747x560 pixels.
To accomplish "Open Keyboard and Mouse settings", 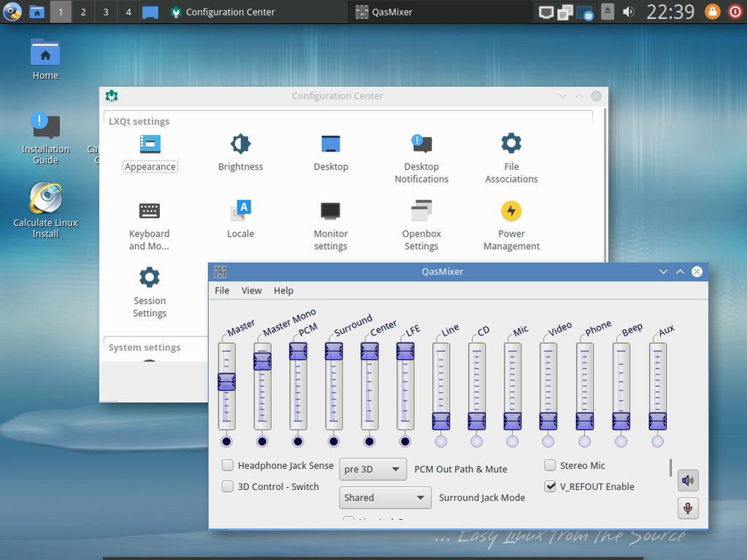I will coord(149,226).
